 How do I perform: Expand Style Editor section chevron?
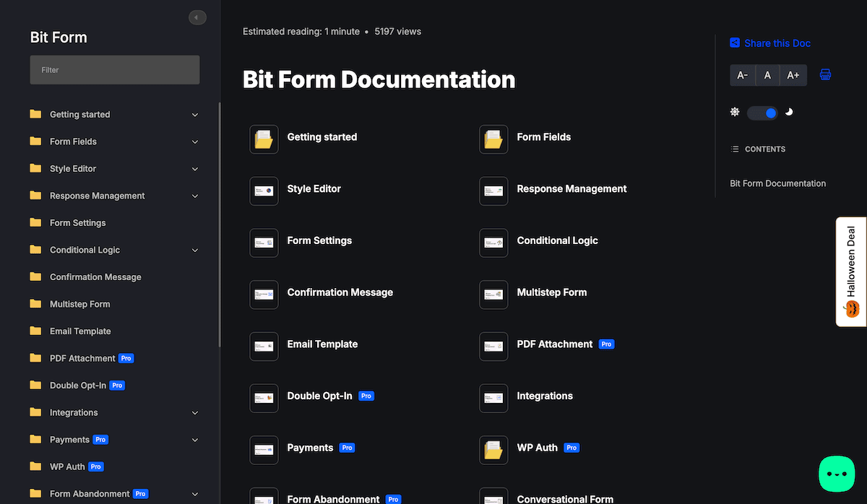(195, 169)
